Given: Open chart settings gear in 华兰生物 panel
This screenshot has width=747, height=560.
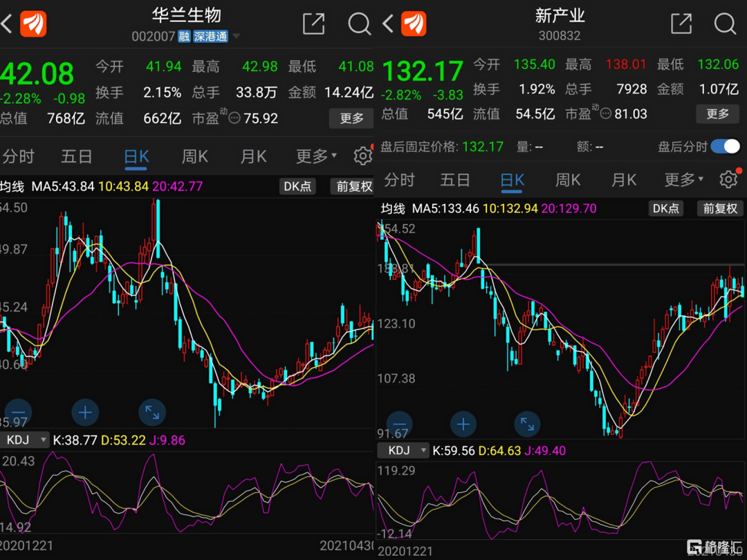Looking at the screenshot, I should pos(362,156).
